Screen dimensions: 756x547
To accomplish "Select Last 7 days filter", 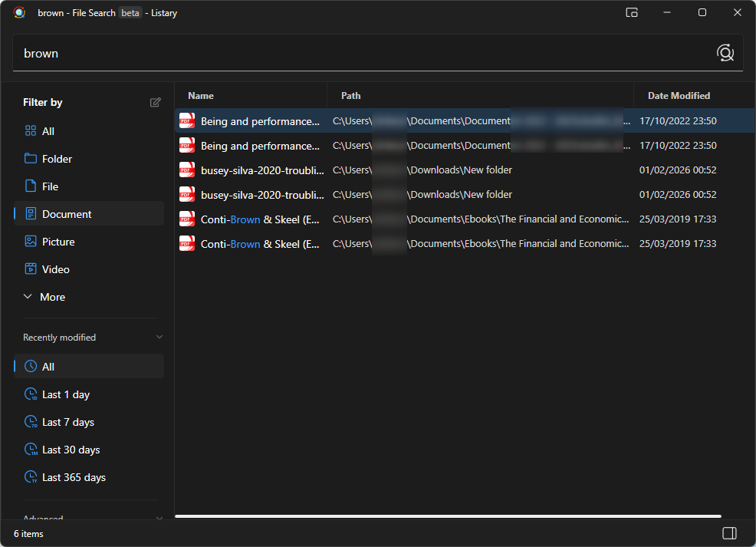I will pyautogui.click(x=67, y=422).
